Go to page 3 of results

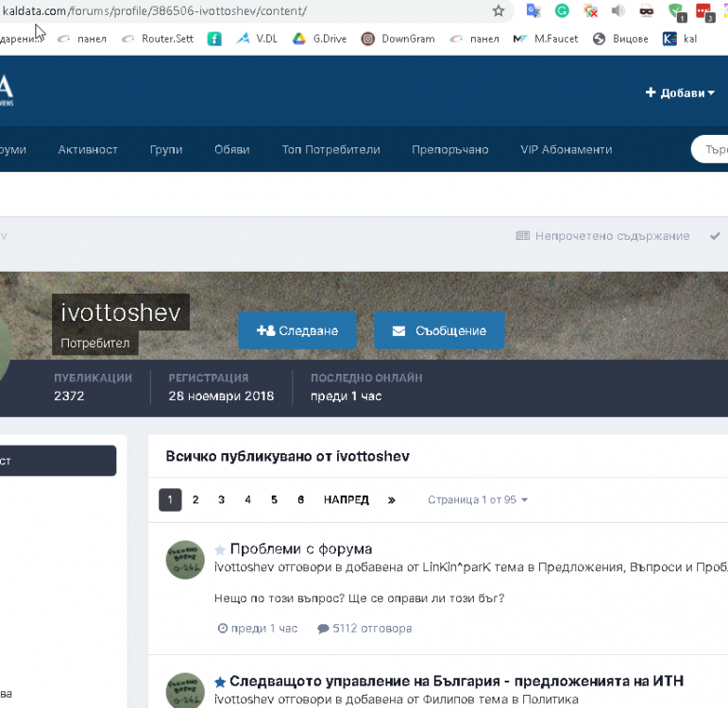click(x=222, y=499)
